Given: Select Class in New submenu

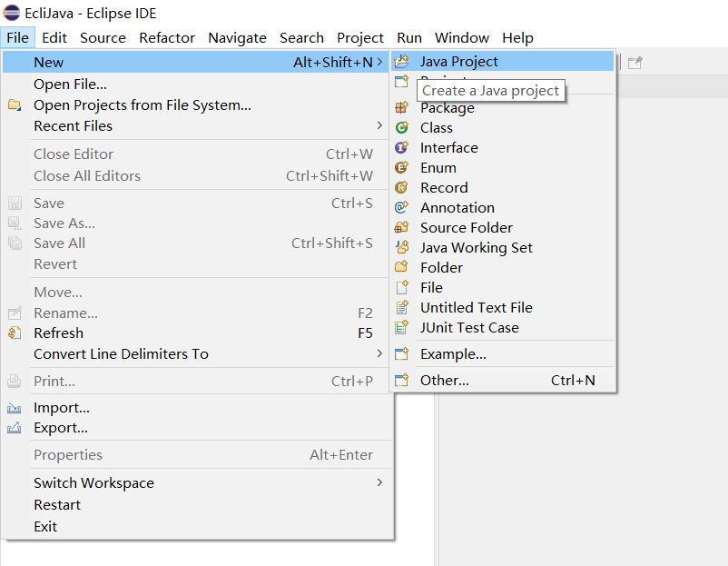Looking at the screenshot, I should point(502,127).
